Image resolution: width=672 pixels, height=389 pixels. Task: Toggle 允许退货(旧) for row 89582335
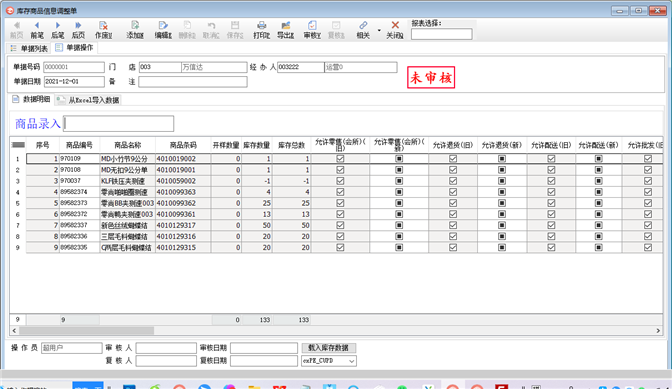click(x=453, y=248)
